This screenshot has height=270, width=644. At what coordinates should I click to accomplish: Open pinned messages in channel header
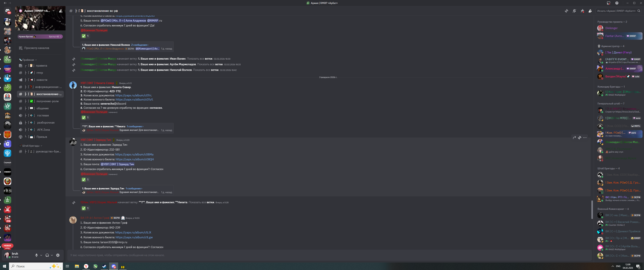point(582,11)
